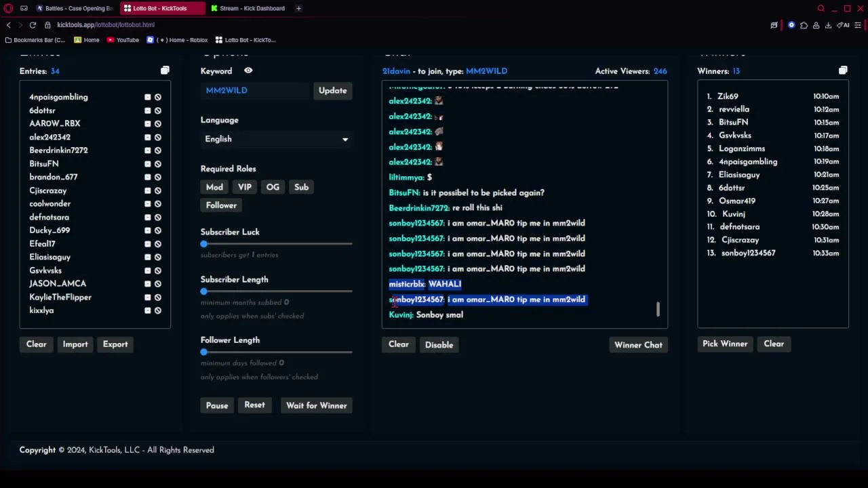
Task: Clear the entries list
Action: [37, 344]
